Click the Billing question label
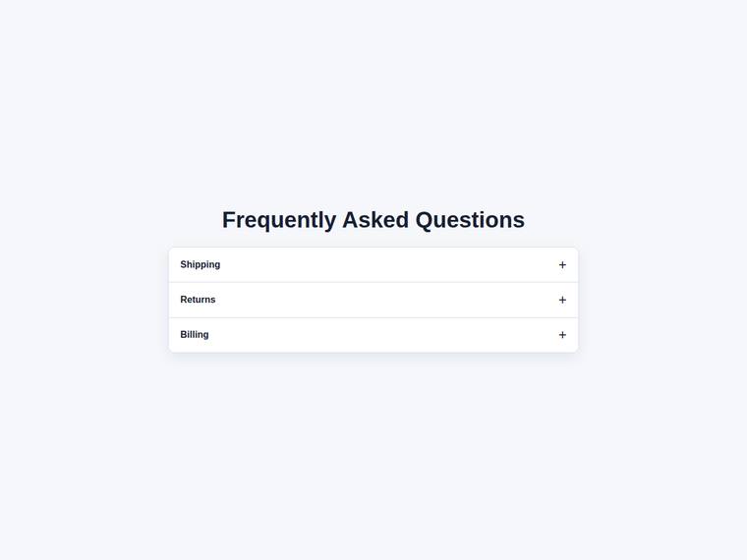Image resolution: width=747 pixels, height=560 pixels. click(195, 335)
